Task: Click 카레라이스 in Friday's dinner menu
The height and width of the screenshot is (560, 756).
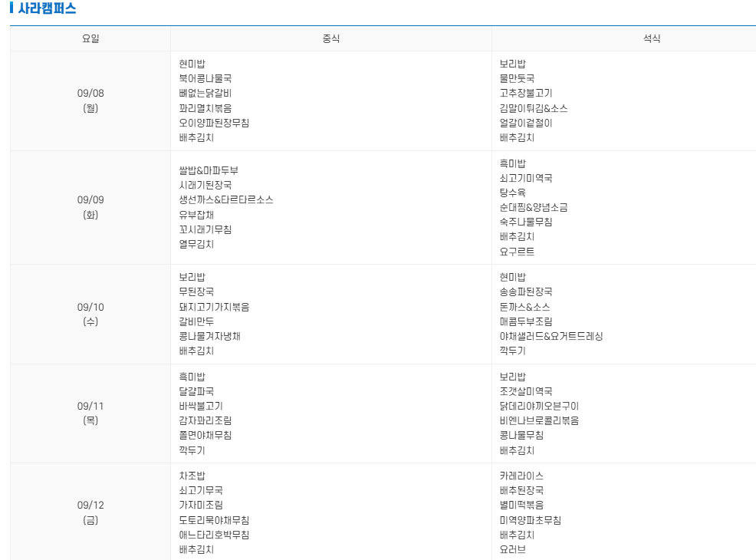Action: (x=522, y=475)
